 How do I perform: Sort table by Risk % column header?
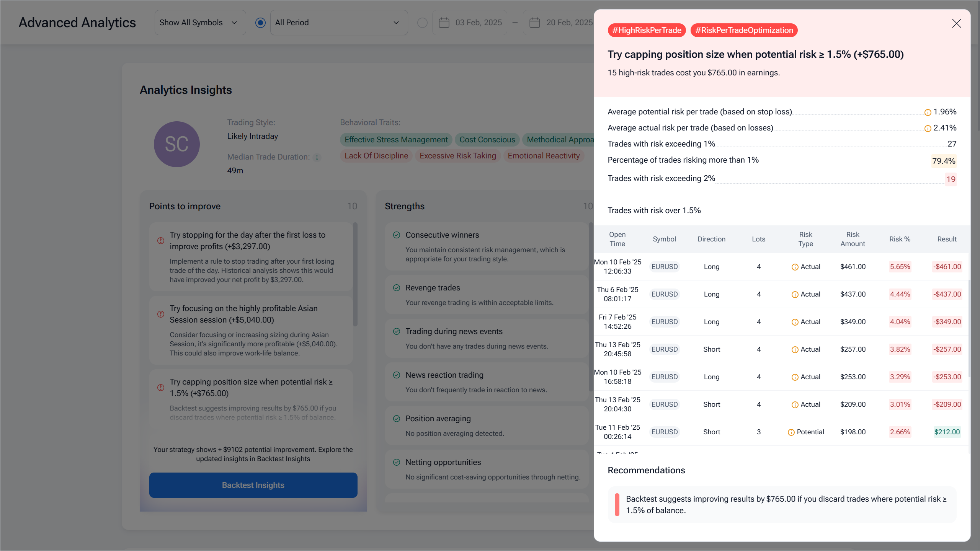[900, 239]
